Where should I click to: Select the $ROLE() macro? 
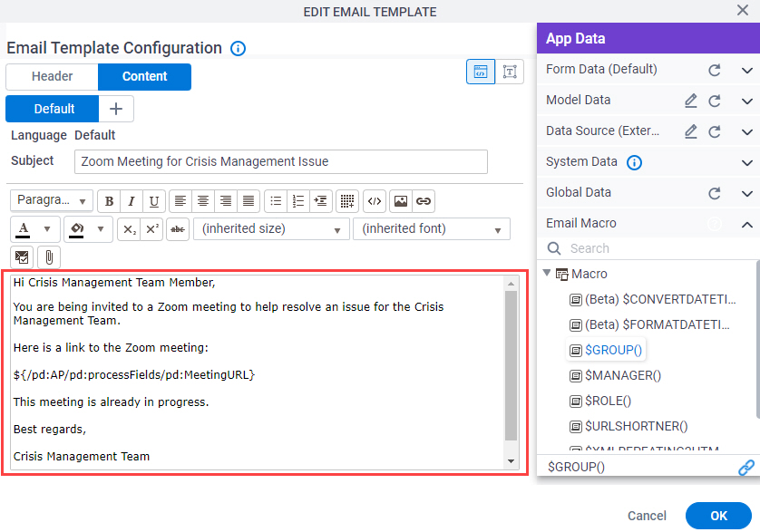point(600,401)
